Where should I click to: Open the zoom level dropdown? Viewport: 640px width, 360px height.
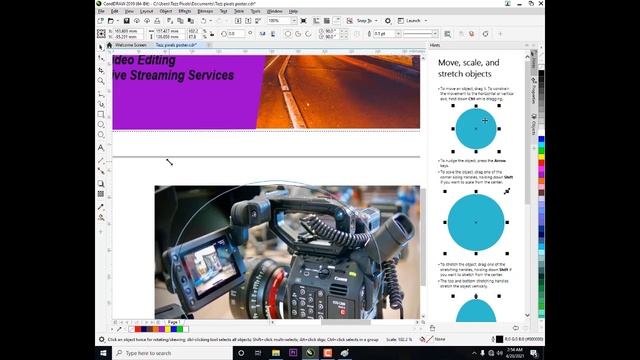coord(293,20)
